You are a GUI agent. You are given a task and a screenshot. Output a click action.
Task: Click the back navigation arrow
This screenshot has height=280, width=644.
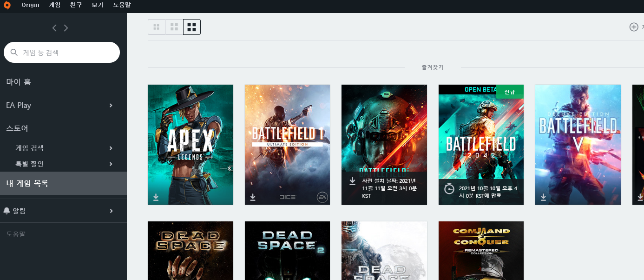(x=54, y=28)
